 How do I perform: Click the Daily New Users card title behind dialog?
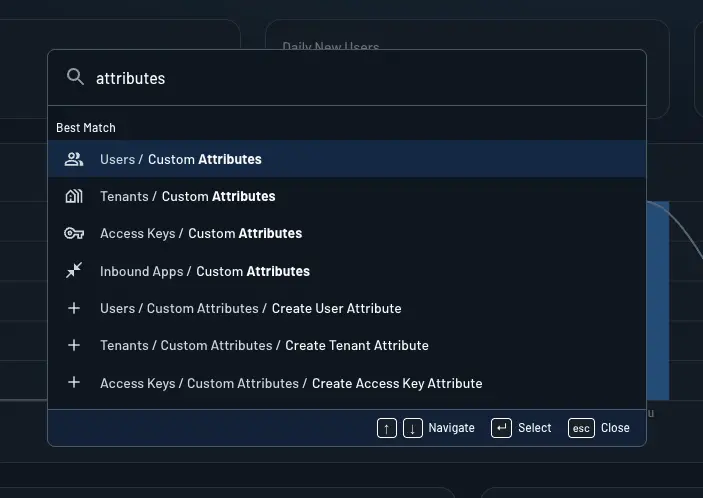click(331, 45)
